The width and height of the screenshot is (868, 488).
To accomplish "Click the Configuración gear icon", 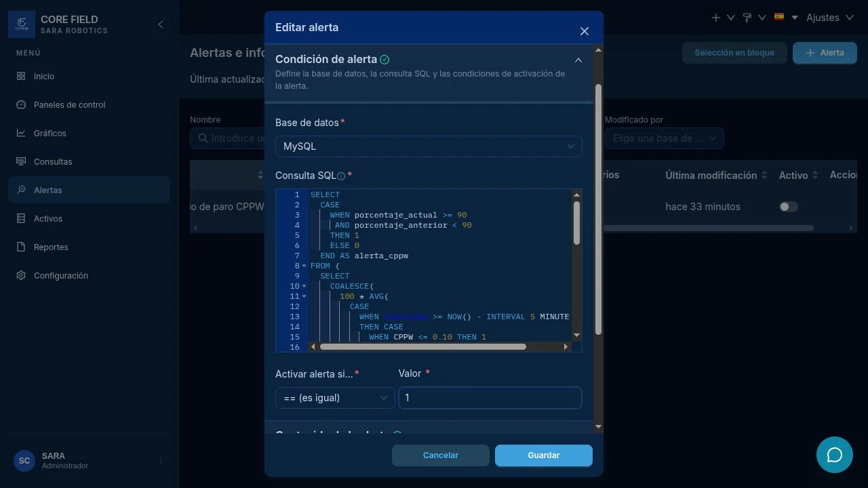I will coord(21,275).
